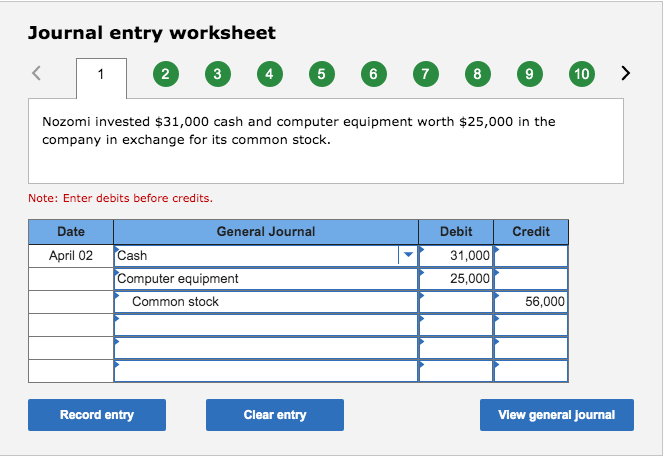
Task: Click the 56,000 credit cell
Action: click(x=531, y=302)
